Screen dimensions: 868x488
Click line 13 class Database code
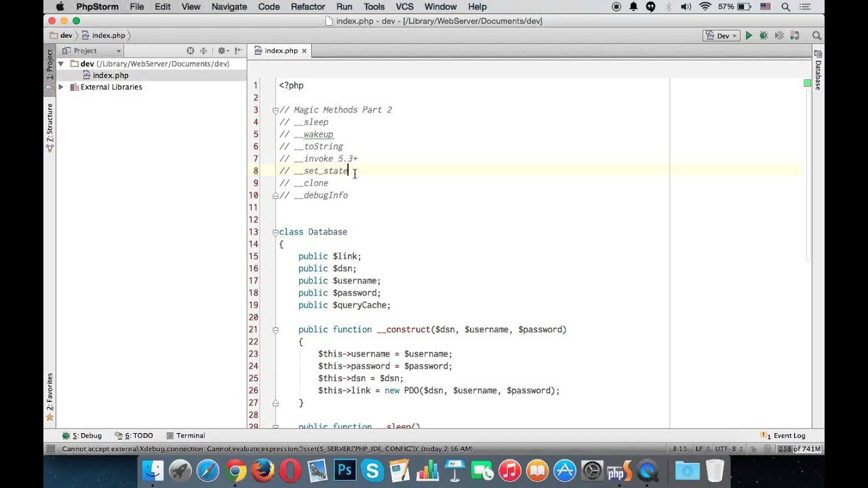click(313, 232)
